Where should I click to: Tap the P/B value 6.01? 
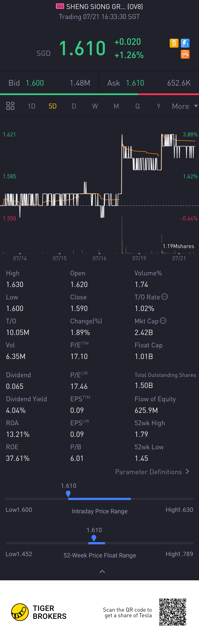[77, 458]
